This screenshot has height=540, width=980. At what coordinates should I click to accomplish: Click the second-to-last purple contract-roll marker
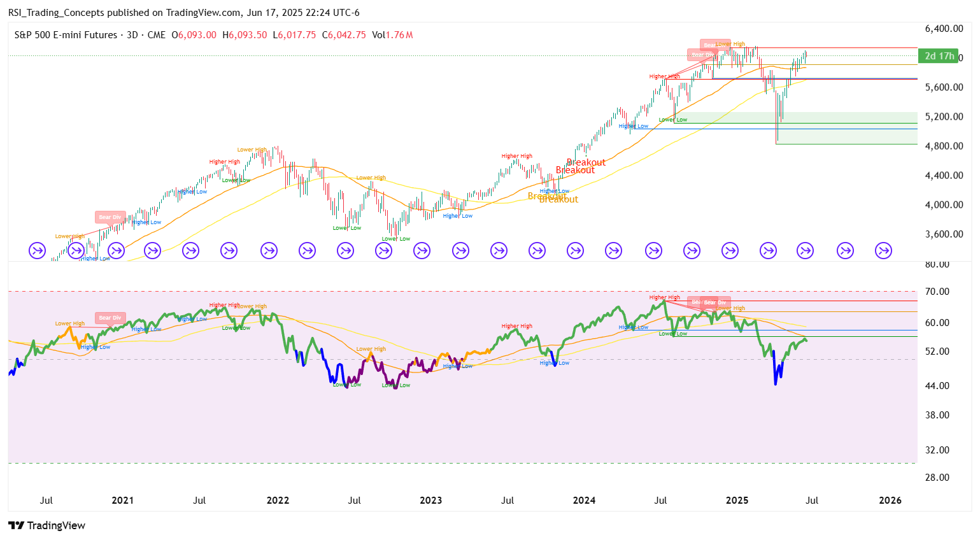tap(845, 251)
